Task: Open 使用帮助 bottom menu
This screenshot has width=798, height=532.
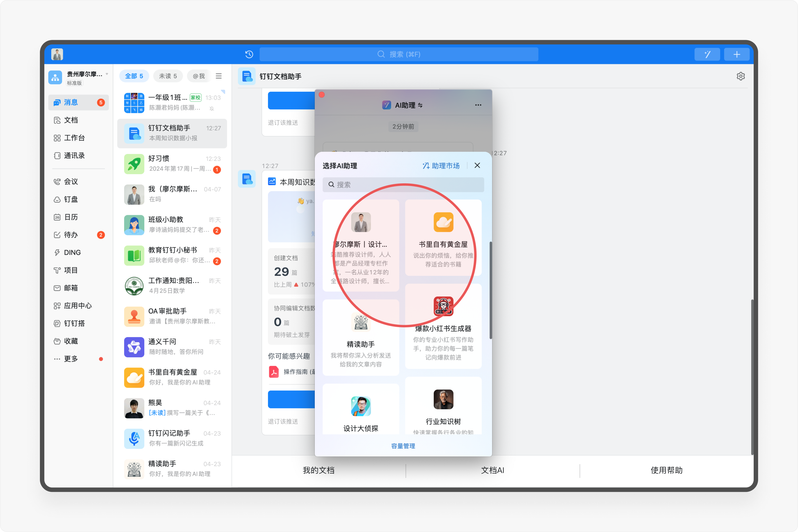Action: coord(666,470)
